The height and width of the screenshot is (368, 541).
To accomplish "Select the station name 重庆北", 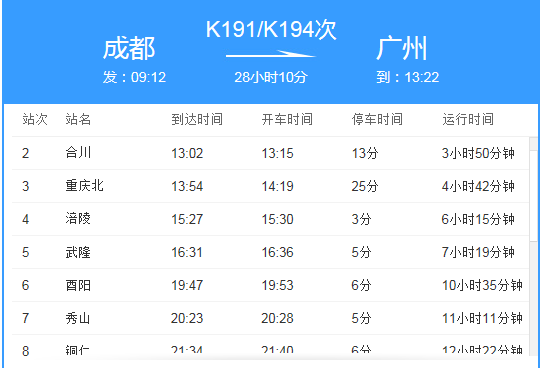I will (85, 186).
